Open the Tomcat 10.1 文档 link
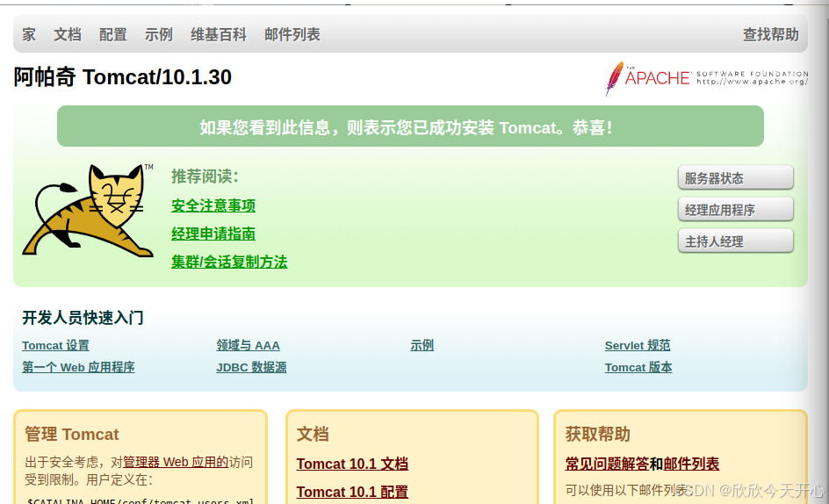Viewport: 829px width, 504px height. click(352, 464)
